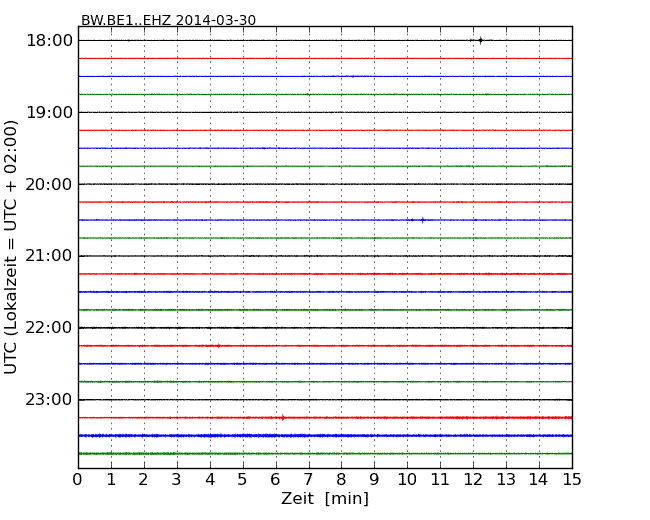
Task: Click the 20:00 time label
Action: (49, 184)
